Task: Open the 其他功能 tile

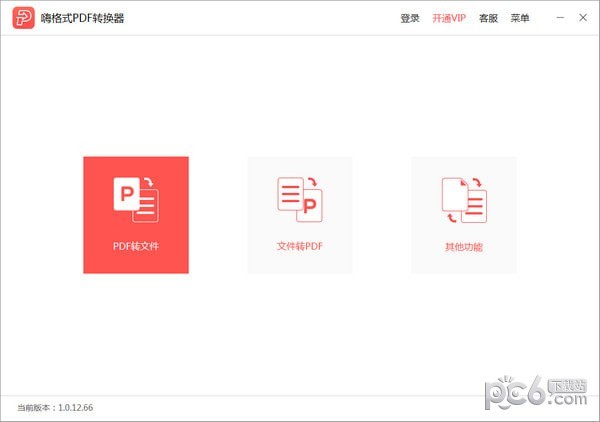Action: [464, 214]
